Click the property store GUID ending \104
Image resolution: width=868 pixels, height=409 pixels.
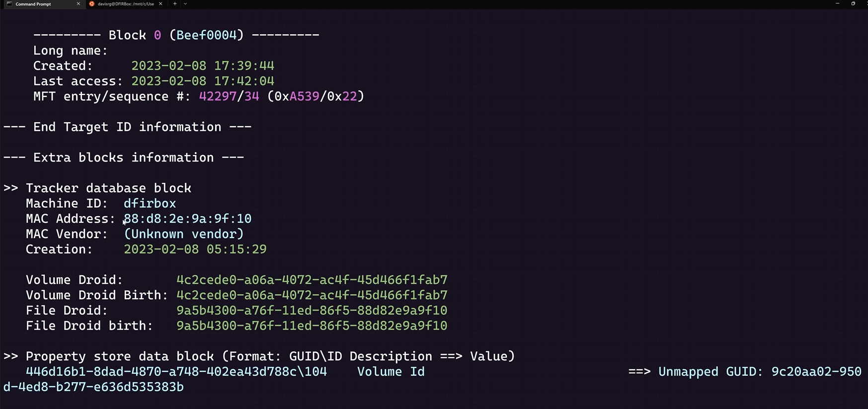coord(176,372)
